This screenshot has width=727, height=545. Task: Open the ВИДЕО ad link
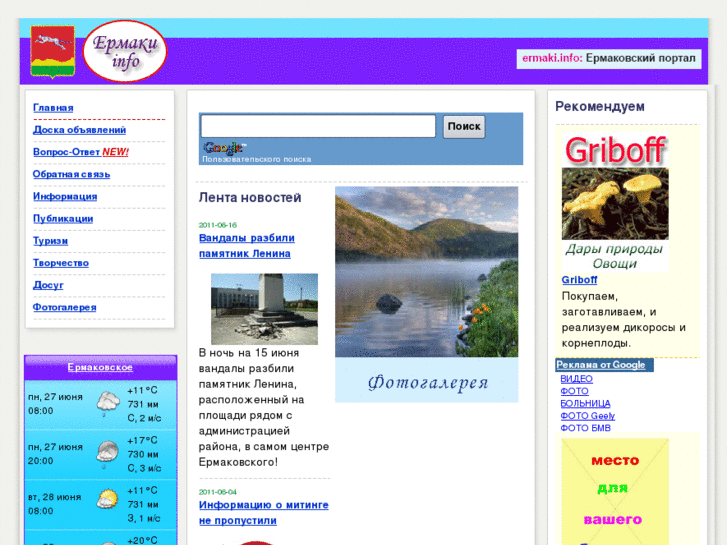576,378
